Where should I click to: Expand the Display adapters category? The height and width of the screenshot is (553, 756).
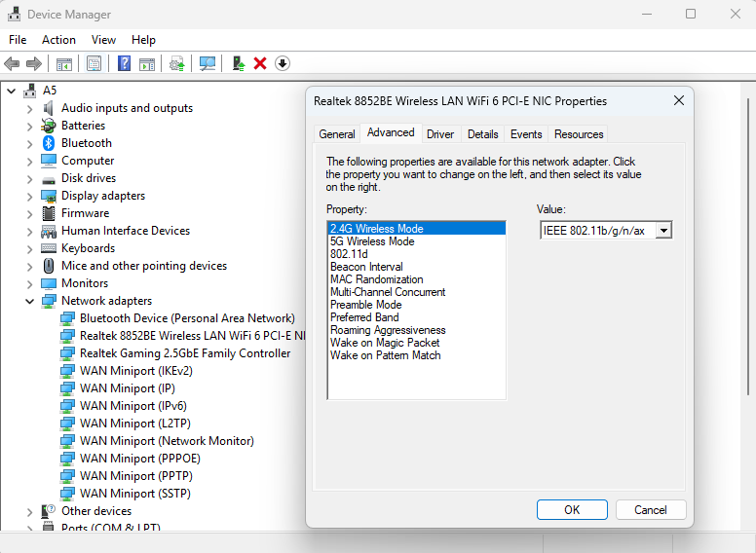pos(30,196)
